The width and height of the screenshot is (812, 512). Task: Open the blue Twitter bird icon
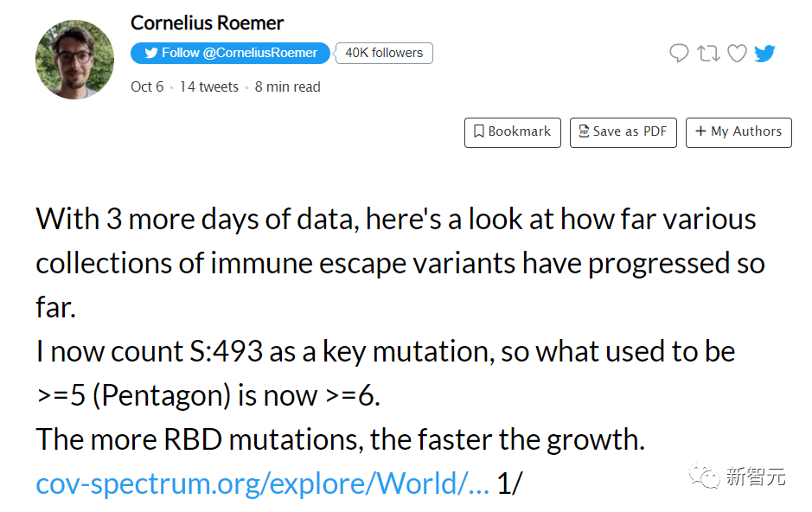pos(764,54)
